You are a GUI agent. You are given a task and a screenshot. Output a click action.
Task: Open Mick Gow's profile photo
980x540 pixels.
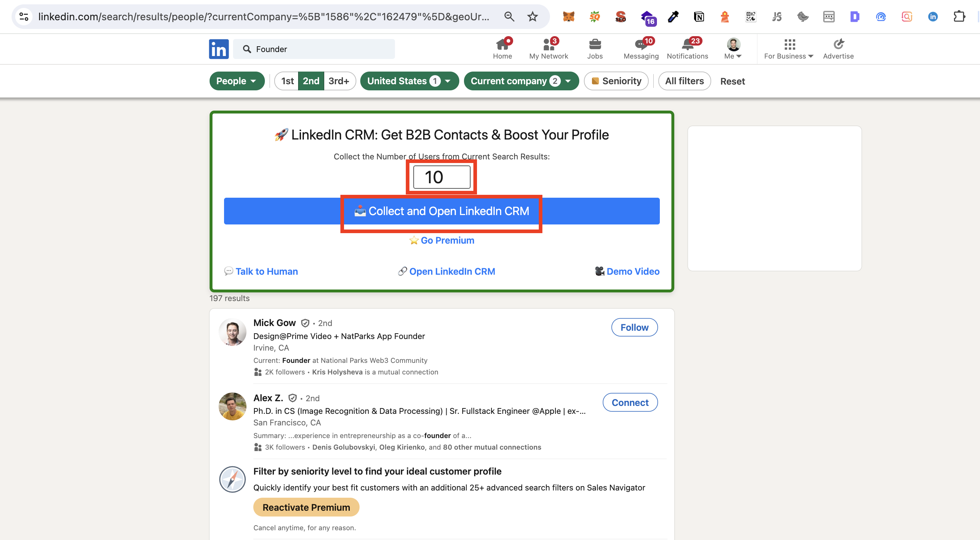coord(232,332)
